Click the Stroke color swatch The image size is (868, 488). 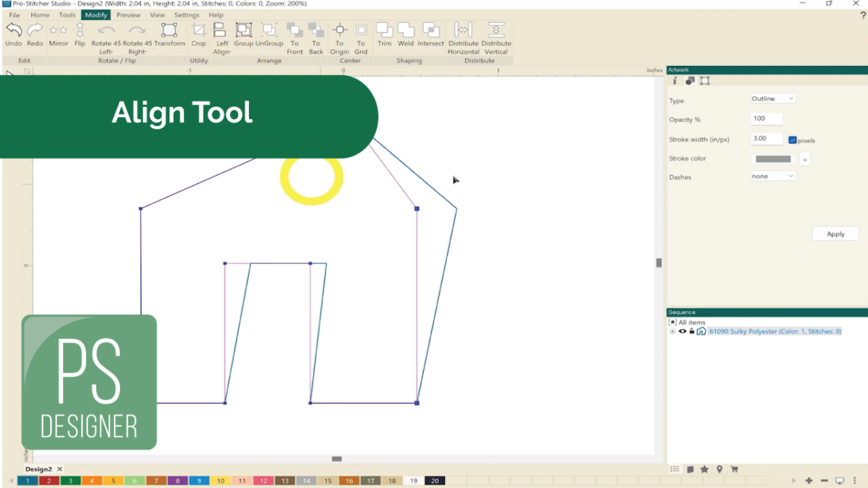[773, 158]
